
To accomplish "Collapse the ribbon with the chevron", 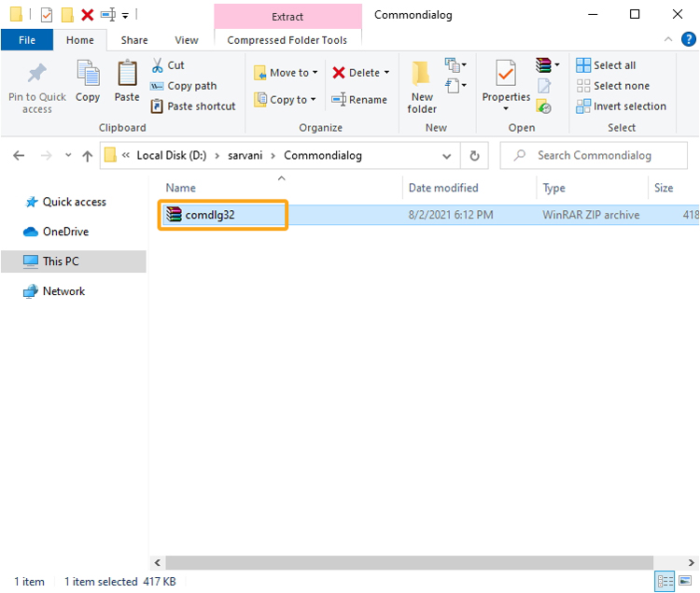I will click(x=668, y=39).
